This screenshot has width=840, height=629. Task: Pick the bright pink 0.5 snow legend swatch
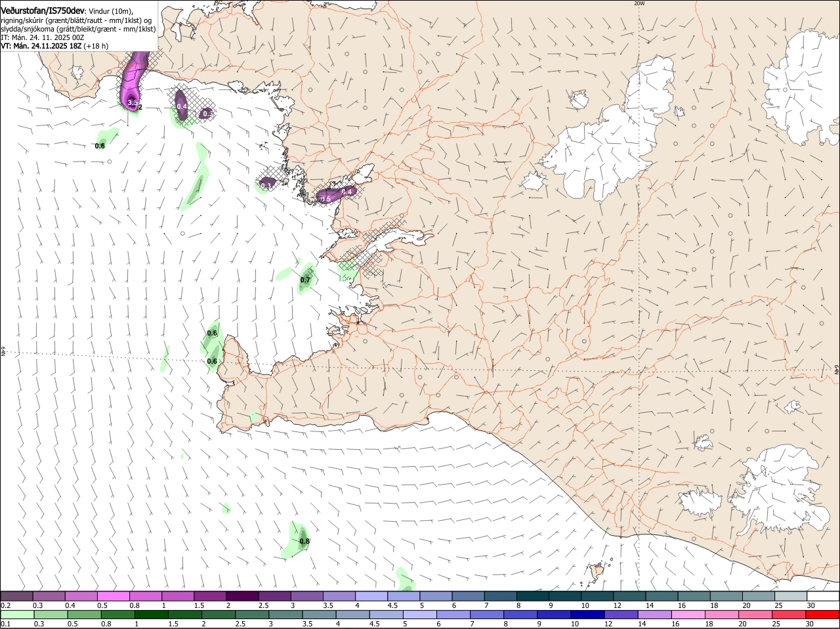click(x=113, y=596)
